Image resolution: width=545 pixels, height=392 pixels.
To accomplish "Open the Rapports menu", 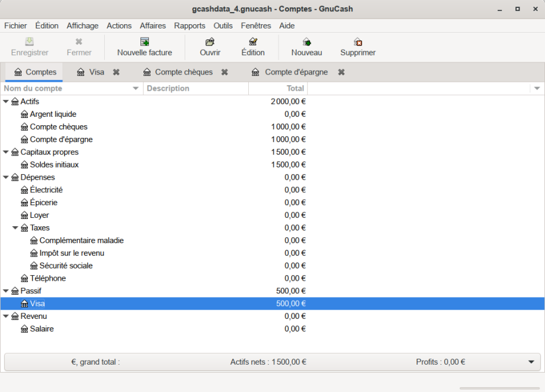I will [x=190, y=25].
